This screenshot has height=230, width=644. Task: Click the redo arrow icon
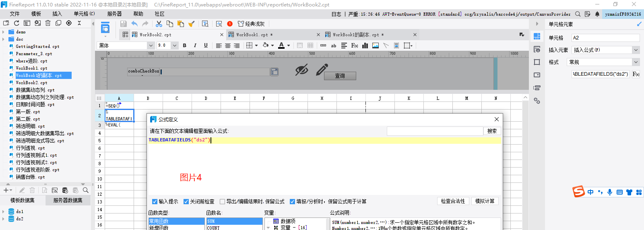click(x=145, y=24)
